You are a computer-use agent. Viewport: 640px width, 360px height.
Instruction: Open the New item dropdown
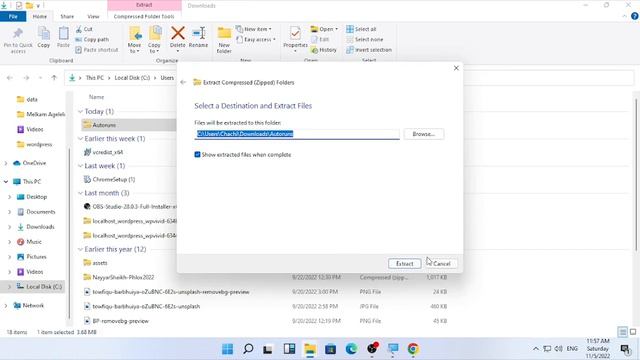point(254,29)
